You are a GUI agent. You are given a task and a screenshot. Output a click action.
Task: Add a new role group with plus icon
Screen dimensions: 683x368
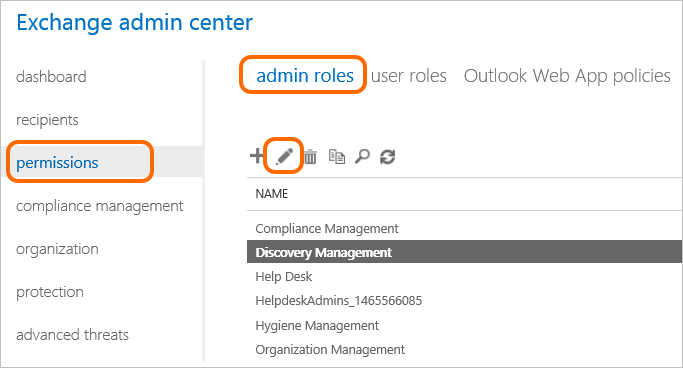point(257,155)
